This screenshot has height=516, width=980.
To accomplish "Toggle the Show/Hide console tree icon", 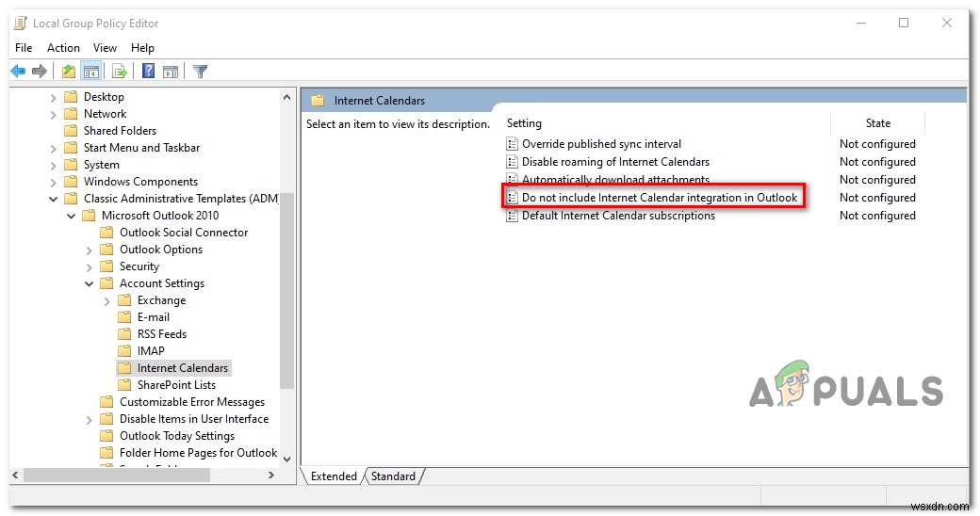I will point(91,72).
